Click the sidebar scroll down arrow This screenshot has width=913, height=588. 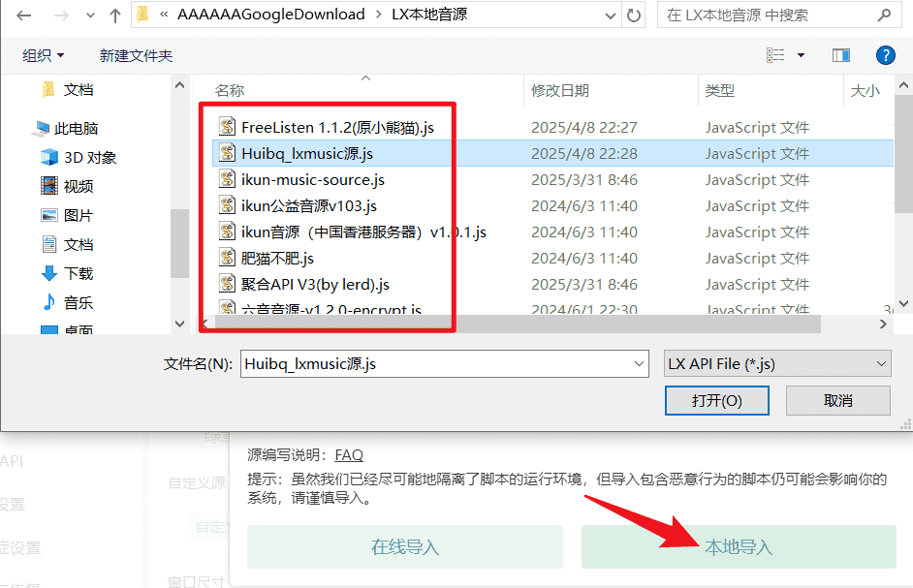(x=180, y=324)
